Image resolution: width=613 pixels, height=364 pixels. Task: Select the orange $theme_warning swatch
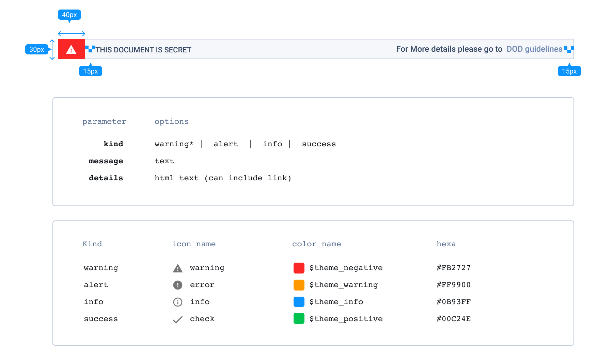[x=299, y=285]
